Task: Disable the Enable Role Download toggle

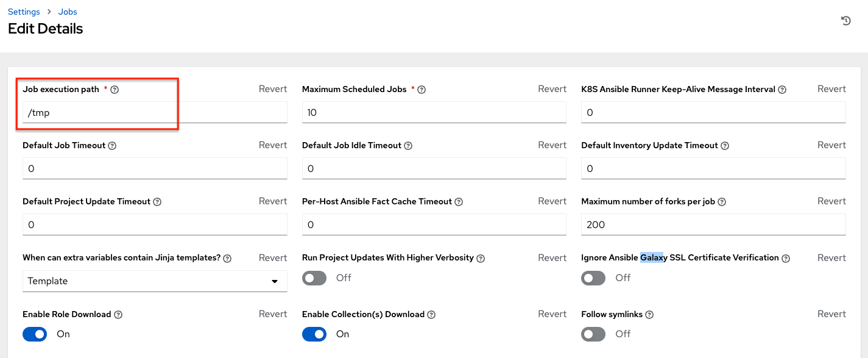Action: (x=35, y=334)
